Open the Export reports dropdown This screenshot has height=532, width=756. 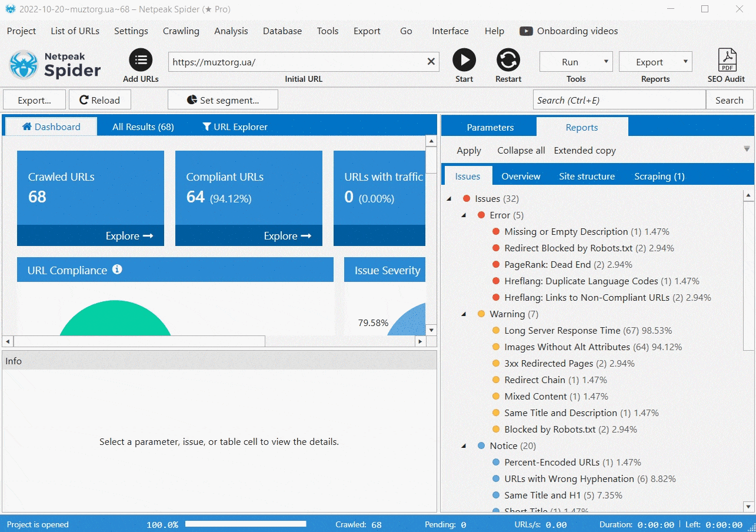(x=655, y=62)
